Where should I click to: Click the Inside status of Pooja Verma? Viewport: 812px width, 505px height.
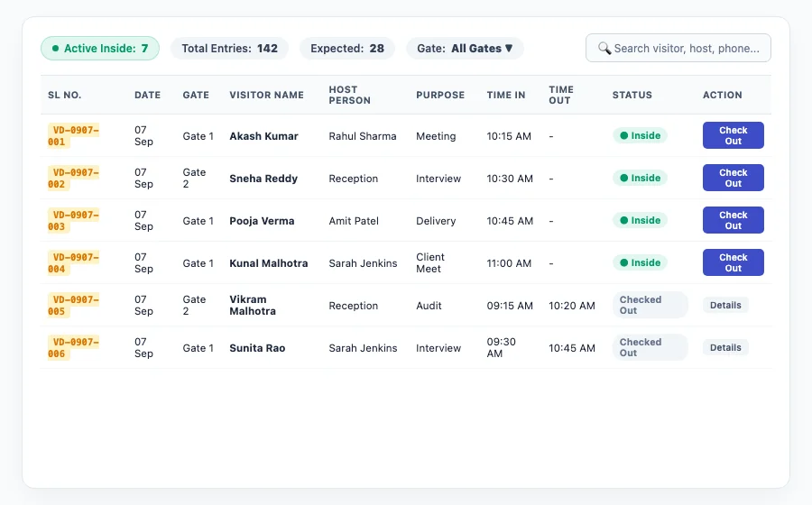[640, 220]
